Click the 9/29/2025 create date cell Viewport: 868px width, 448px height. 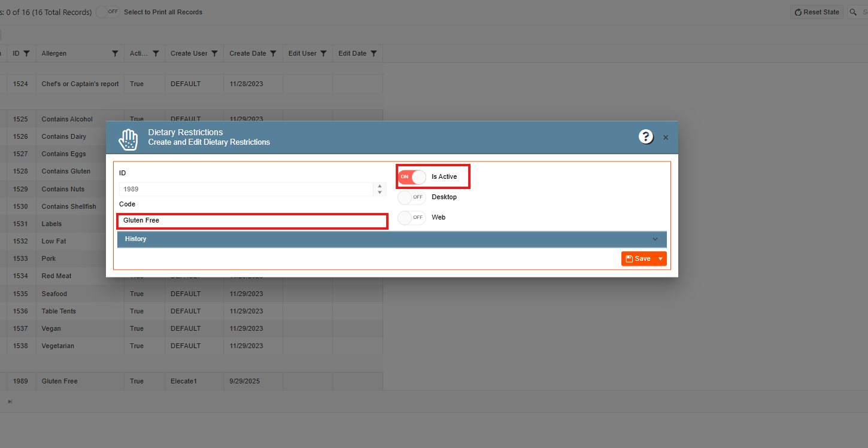coord(253,381)
